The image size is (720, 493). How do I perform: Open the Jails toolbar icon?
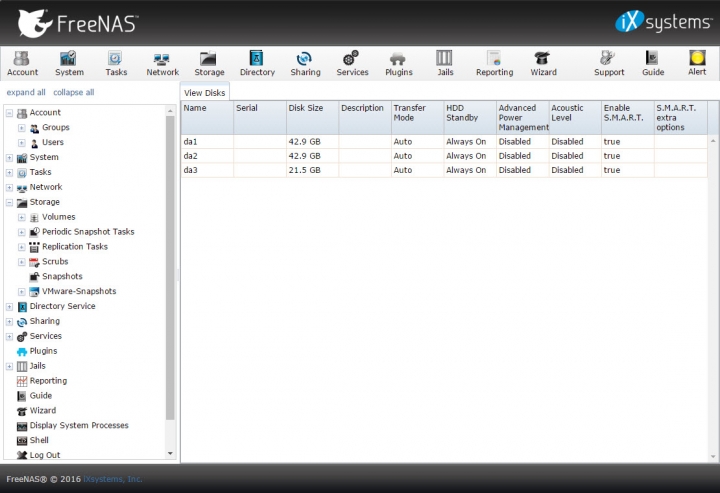444,63
